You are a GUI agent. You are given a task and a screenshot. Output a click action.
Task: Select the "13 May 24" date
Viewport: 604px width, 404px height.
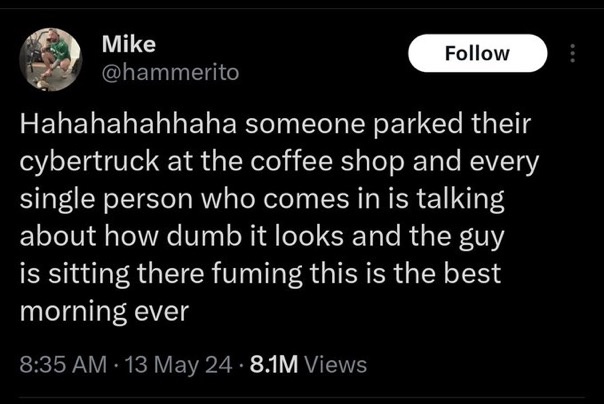171,365
